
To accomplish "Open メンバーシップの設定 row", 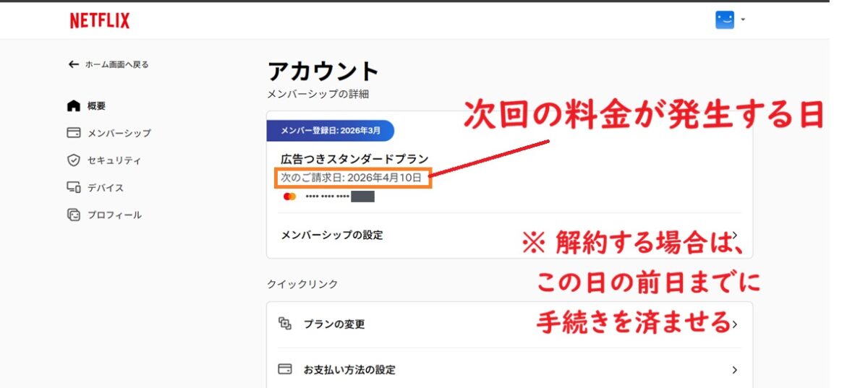I will (x=509, y=235).
